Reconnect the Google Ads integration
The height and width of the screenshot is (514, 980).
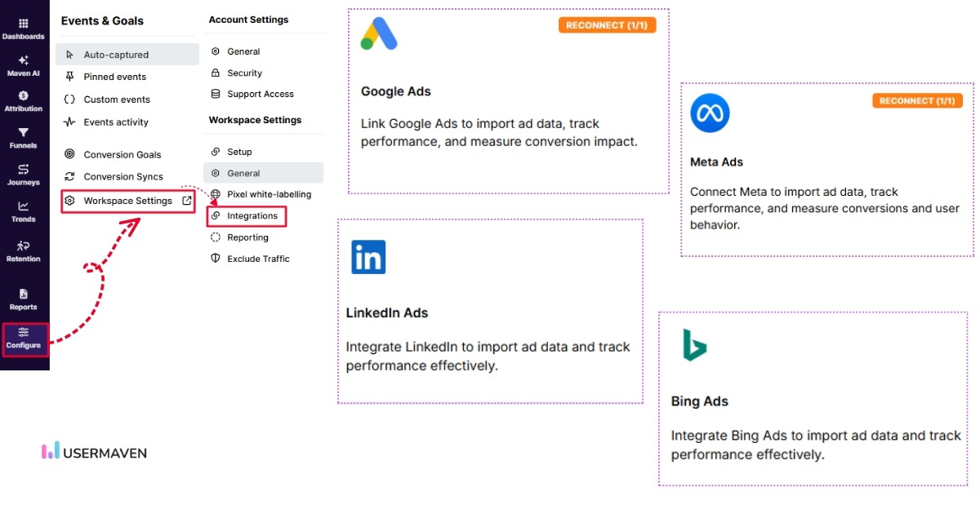tap(607, 24)
